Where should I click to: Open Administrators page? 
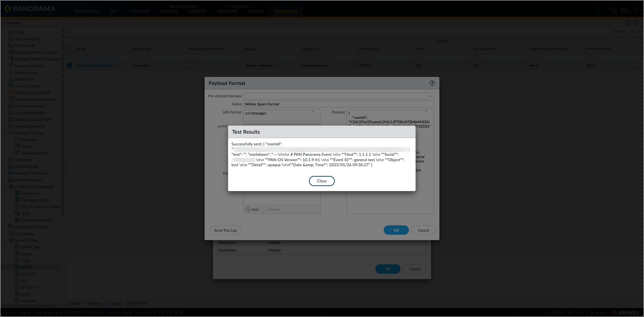coord(26,73)
